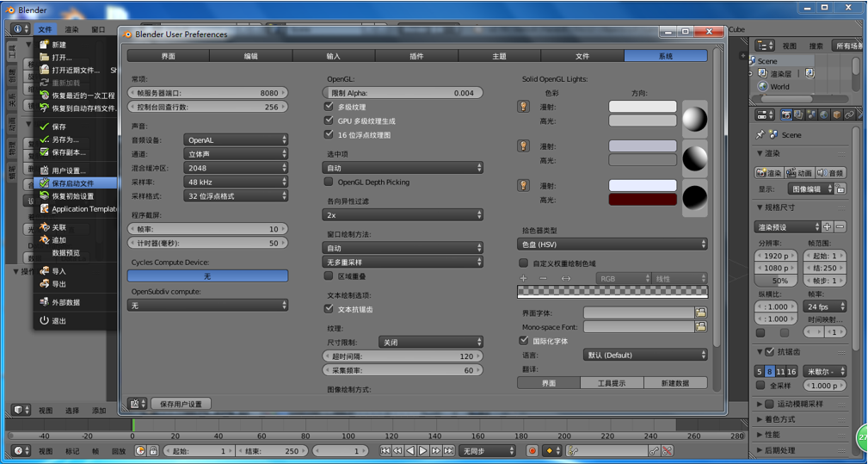This screenshot has height=464, width=868.
Task: Click 渲染 render button in properties panel
Action: coord(768,173)
